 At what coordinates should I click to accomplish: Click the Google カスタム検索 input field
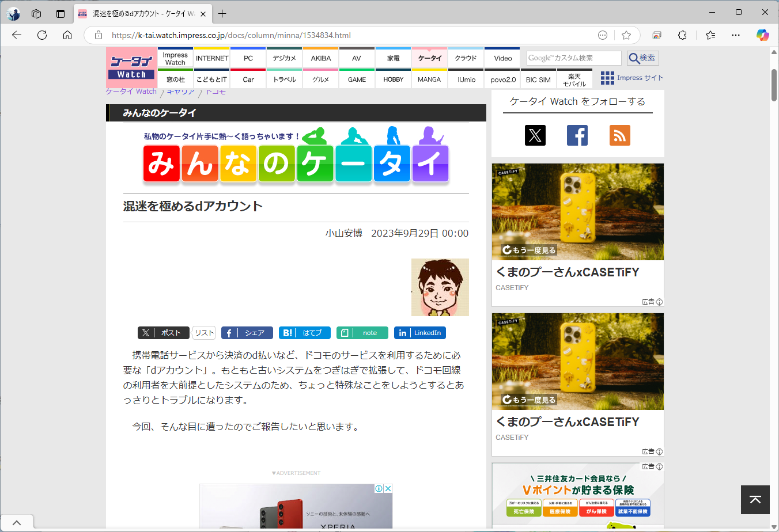point(573,58)
